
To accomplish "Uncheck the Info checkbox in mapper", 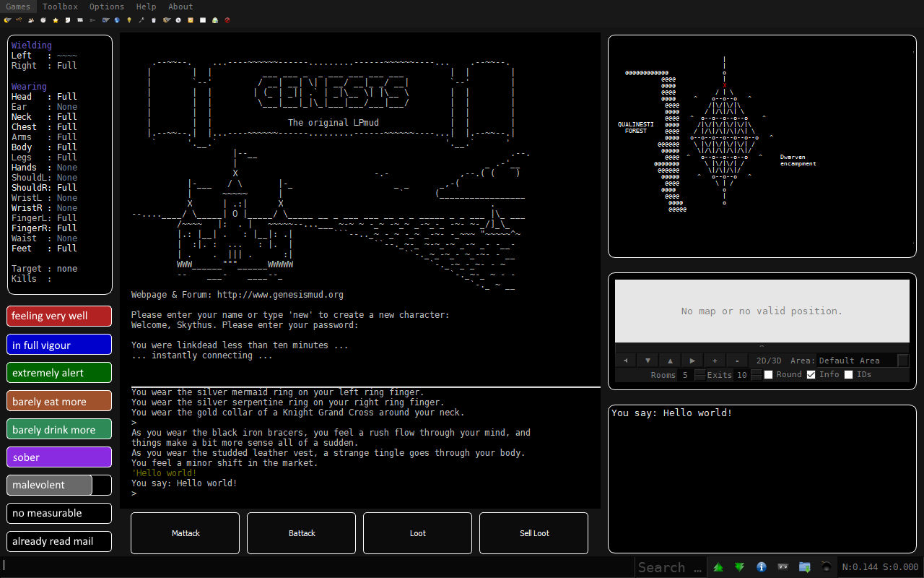I will tap(811, 374).
